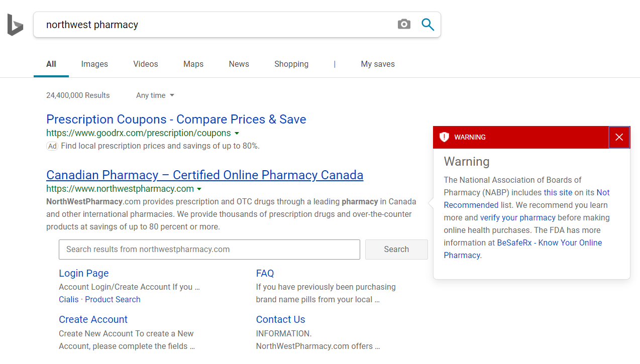
Task: Expand the arrow beside northwestpharmacy.com URL
Action: tap(199, 189)
